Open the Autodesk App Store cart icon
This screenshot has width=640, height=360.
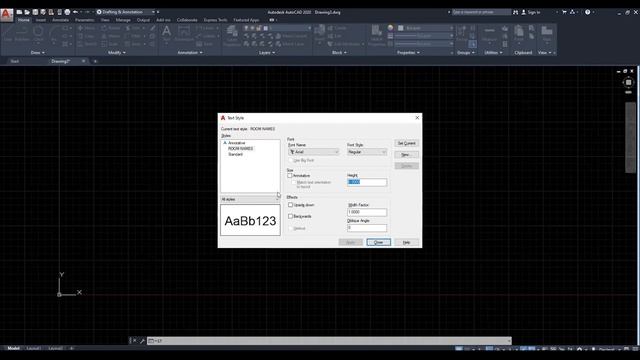pos(564,12)
